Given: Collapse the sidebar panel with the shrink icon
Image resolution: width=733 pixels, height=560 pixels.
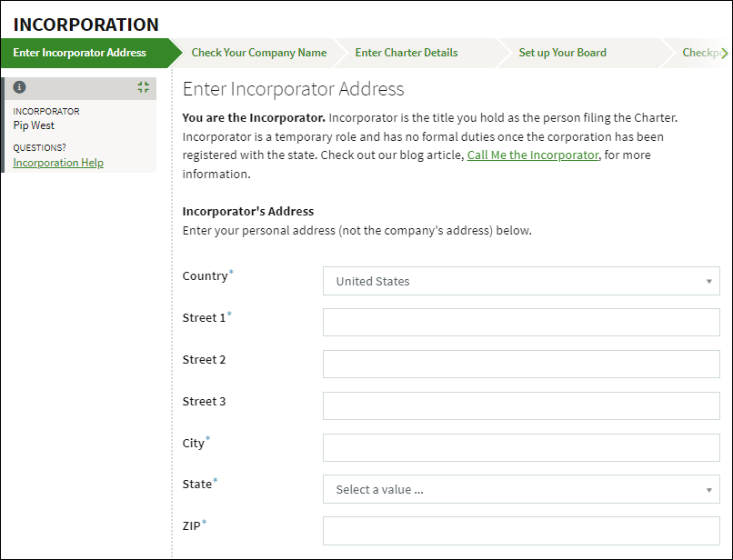Looking at the screenshot, I should coord(144,87).
